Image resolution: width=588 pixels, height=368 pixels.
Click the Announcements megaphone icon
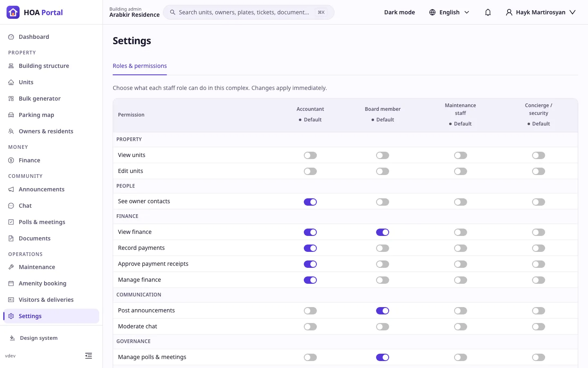[11, 189]
